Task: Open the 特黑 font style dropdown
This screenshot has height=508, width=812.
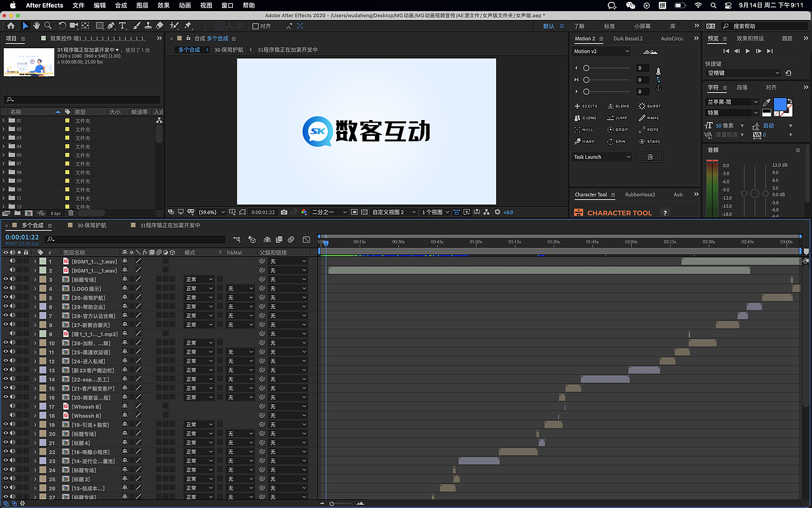Action: tap(733, 113)
